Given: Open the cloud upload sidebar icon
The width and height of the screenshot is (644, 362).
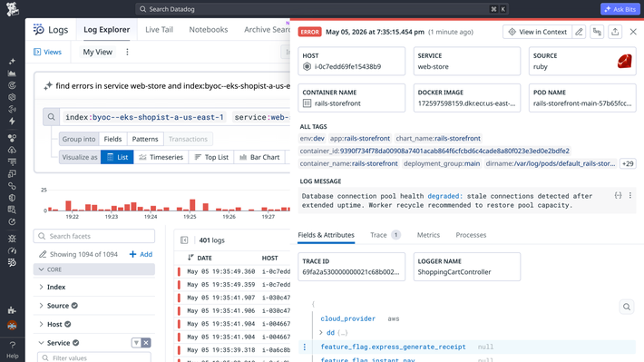Looking at the screenshot, I should (12, 150).
